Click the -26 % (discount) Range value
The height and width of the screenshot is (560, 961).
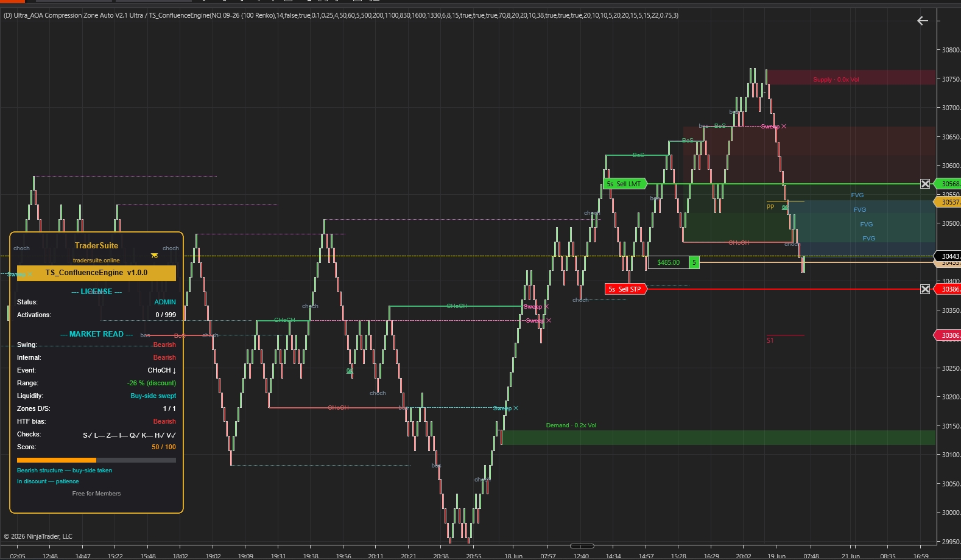[x=152, y=383]
